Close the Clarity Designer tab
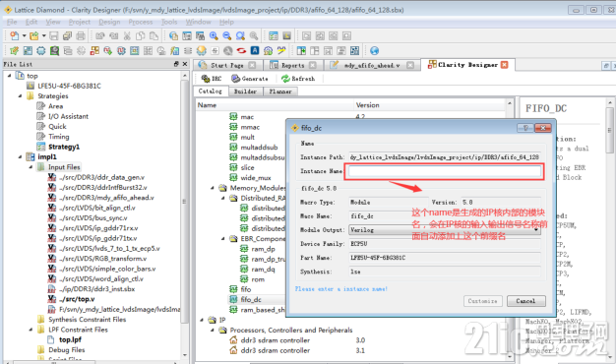The width and height of the screenshot is (616, 364). click(505, 65)
